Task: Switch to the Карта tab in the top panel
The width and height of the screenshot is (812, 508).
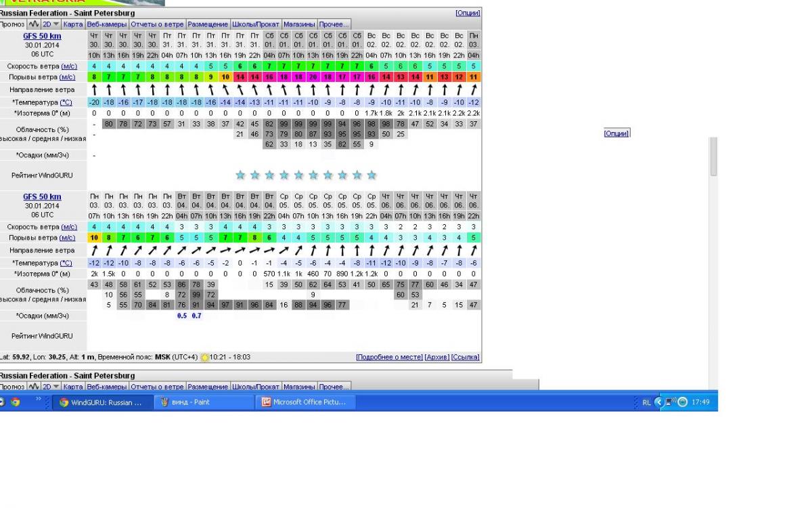Action: [73, 24]
